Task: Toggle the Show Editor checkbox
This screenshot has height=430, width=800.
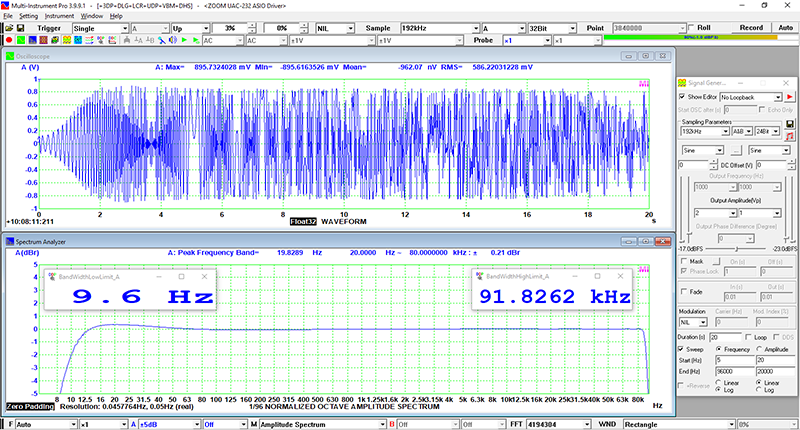Action: point(682,95)
